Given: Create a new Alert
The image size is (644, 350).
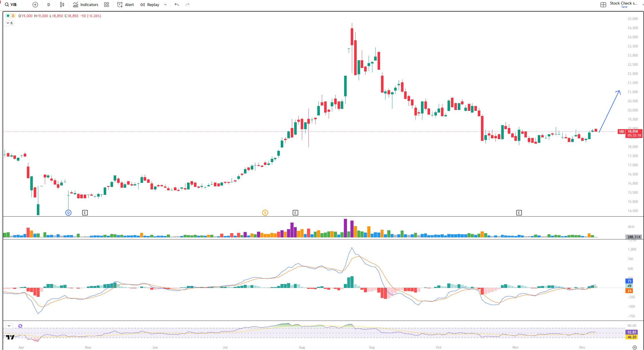Looking at the screenshot, I should [125, 5].
